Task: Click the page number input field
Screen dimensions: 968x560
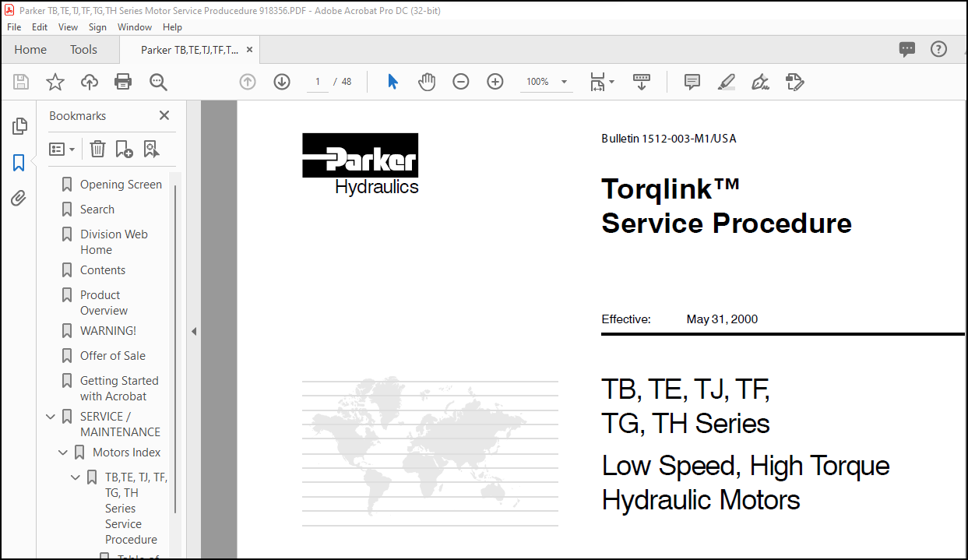Action: (x=318, y=82)
